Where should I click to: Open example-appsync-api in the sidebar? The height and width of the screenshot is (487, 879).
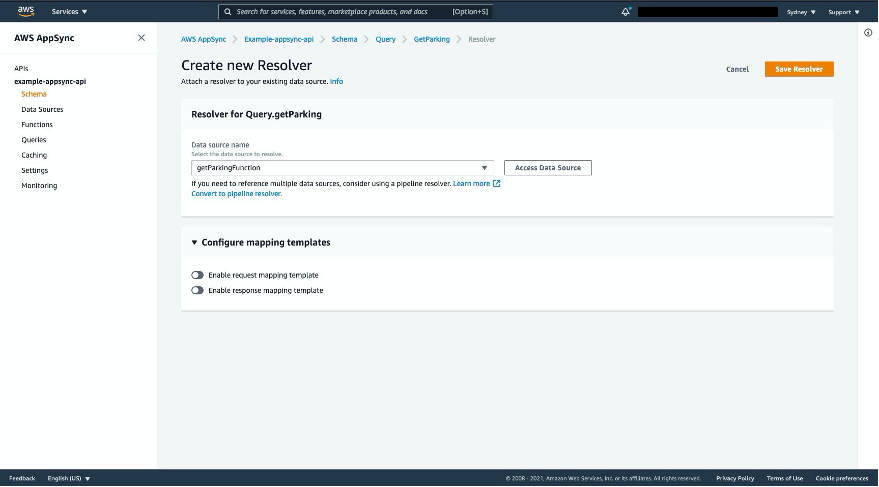(50, 81)
